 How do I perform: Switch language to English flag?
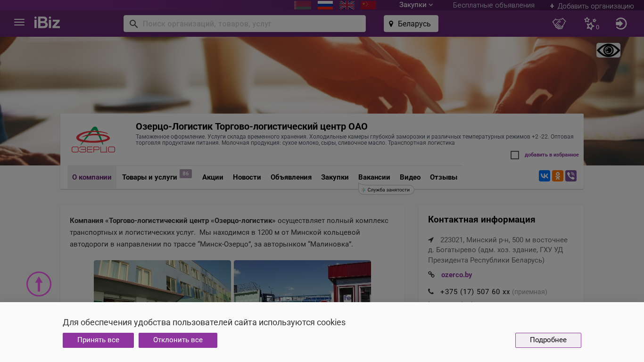pos(347,5)
